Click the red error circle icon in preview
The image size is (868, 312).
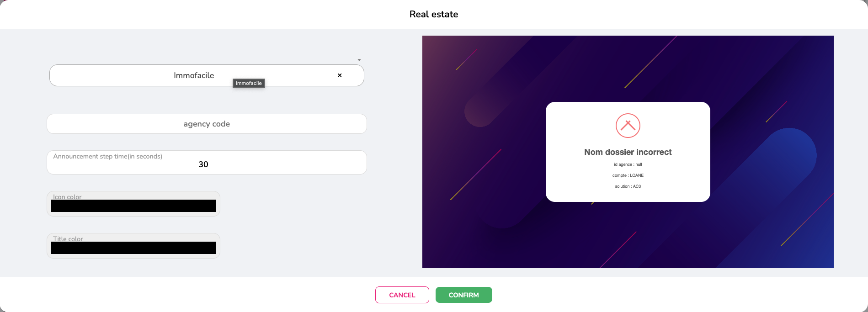(628, 126)
